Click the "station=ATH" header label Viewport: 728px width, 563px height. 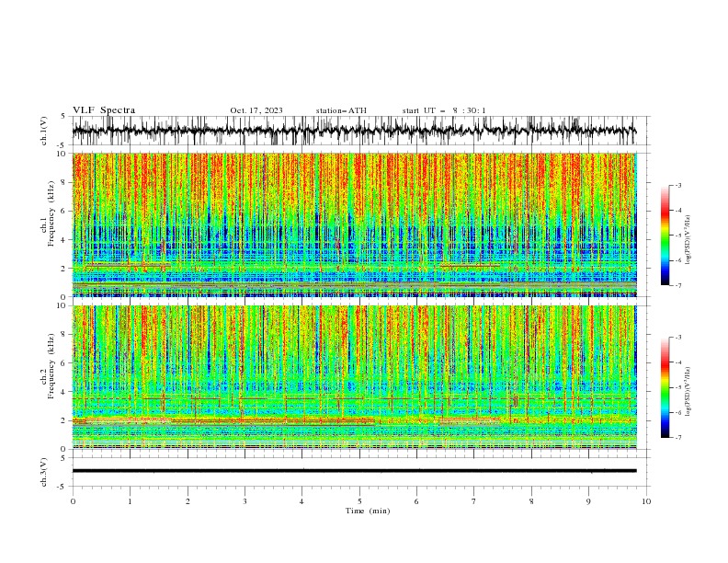pyautogui.click(x=341, y=110)
